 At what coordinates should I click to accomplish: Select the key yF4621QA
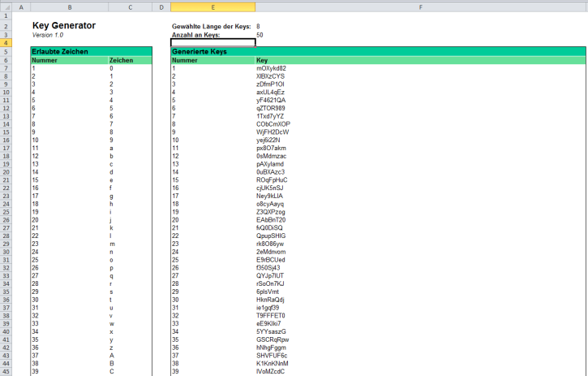pyautogui.click(x=271, y=100)
